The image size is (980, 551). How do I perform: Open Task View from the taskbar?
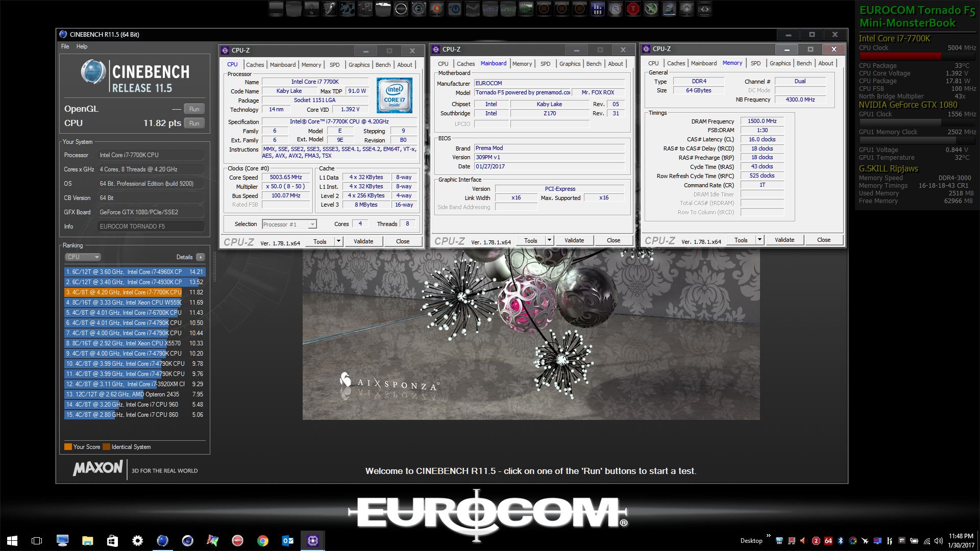[x=37, y=541]
